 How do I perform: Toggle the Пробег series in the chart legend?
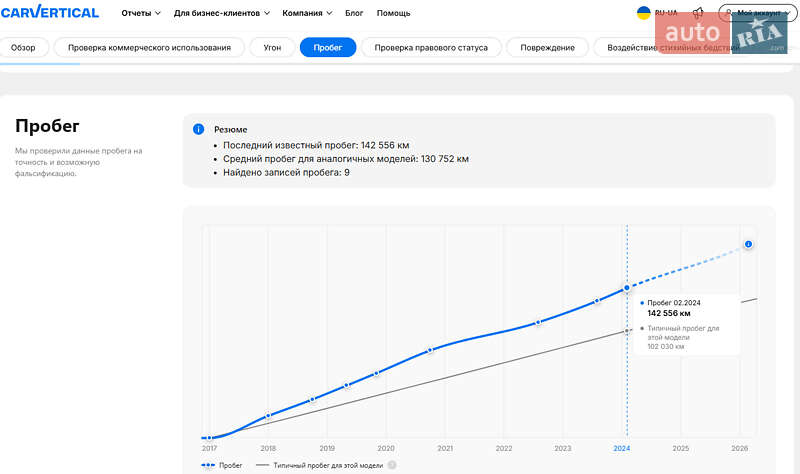pos(222,465)
